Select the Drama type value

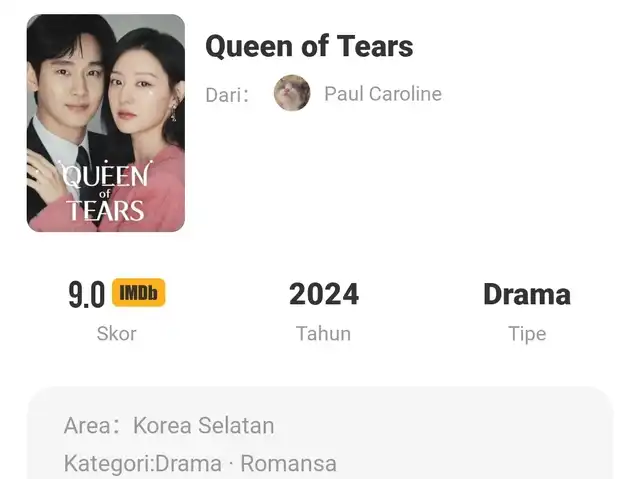[527, 294]
